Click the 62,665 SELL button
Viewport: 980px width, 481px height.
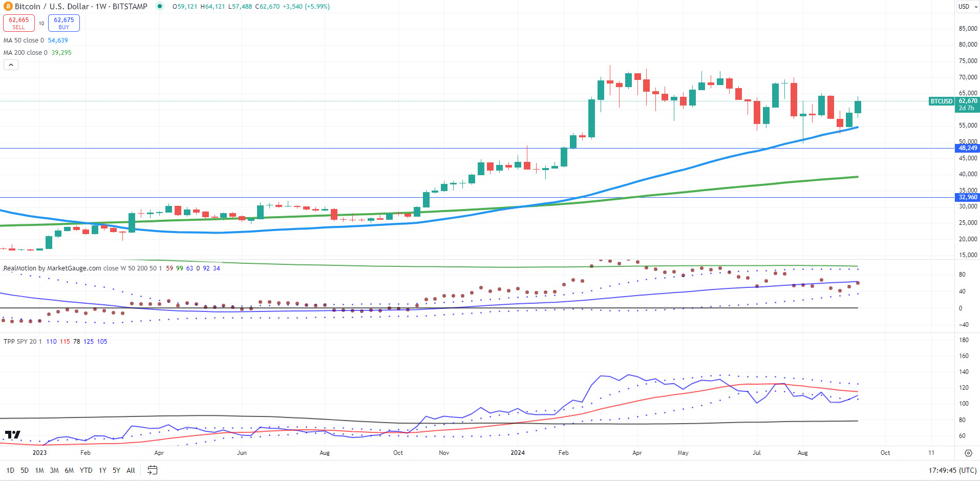coord(19,23)
